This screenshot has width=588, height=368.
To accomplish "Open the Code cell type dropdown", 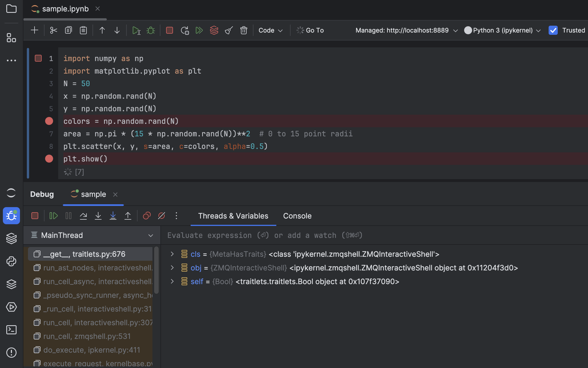I will pyautogui.click(x=270, y=30).
